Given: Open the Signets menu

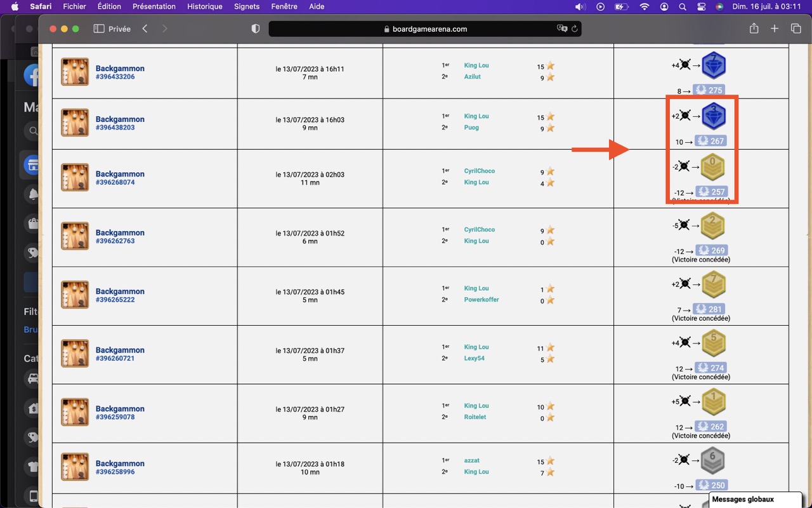Looking at the screenshot, I should tap(247, 6).
